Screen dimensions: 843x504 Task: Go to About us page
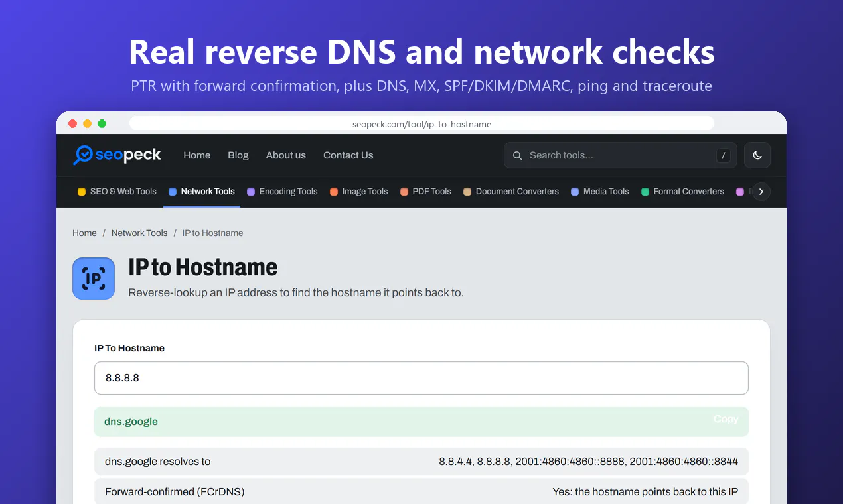click(x=286, y=155)
